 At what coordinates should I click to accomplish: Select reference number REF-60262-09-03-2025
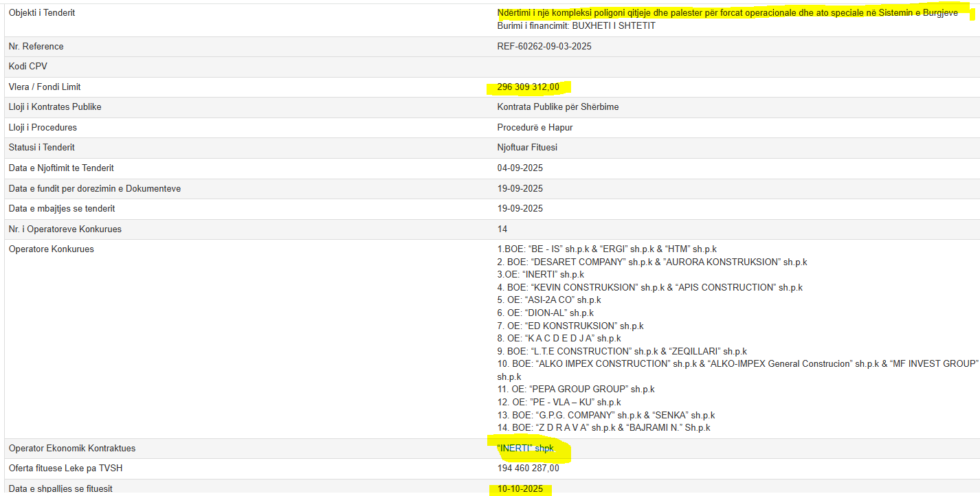544,47
